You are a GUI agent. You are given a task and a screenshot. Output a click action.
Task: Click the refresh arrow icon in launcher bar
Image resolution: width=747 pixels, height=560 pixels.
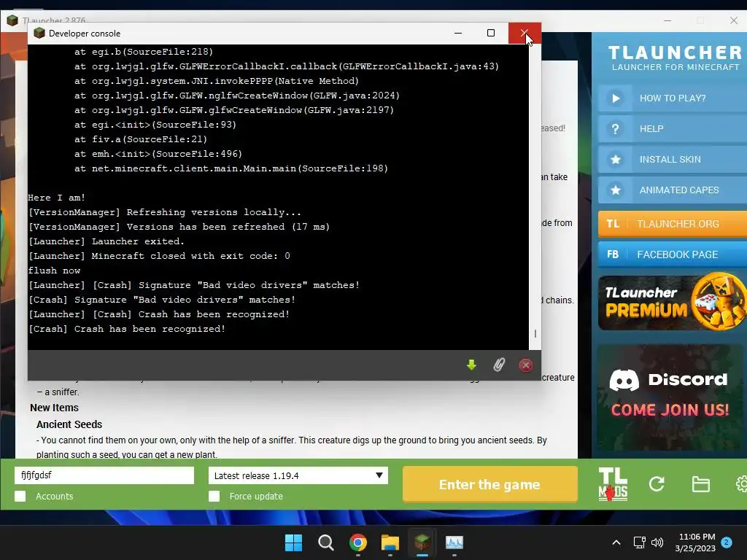(x=657, y=484)
